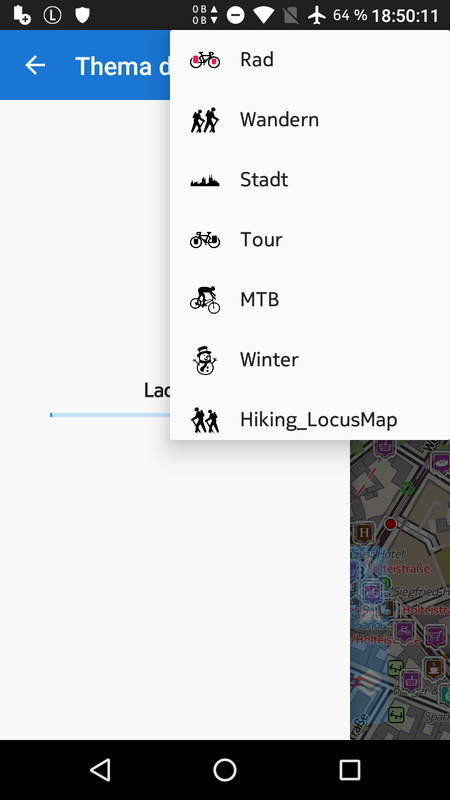Tap the Wi-Fi status icon
Screen dimensions: 450x800
point(263,15)
